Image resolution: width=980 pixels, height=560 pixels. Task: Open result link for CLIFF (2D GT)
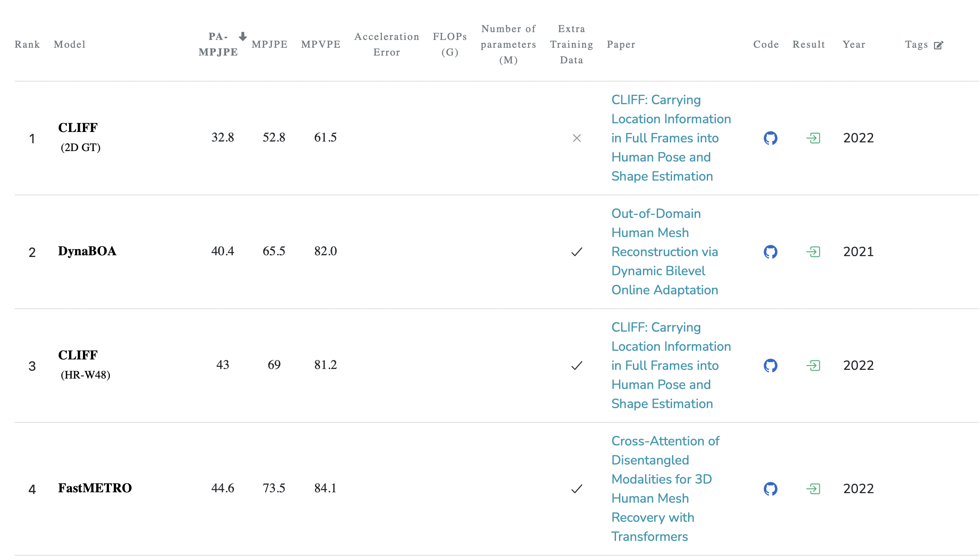(813, 138)
